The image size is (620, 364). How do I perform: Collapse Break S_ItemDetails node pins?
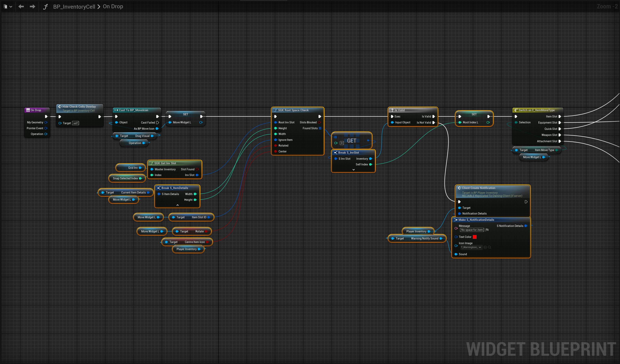(177, 205)
